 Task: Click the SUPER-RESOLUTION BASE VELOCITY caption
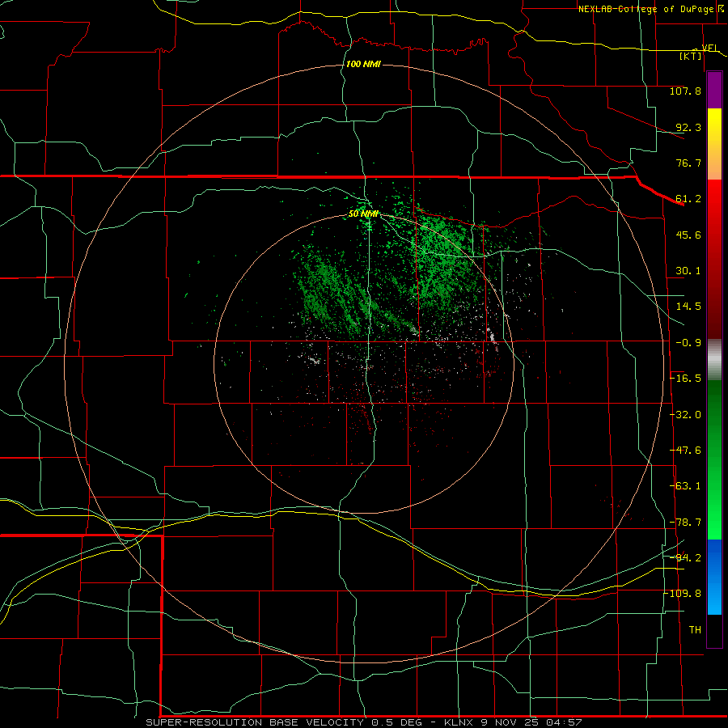[x=255, y=722]
